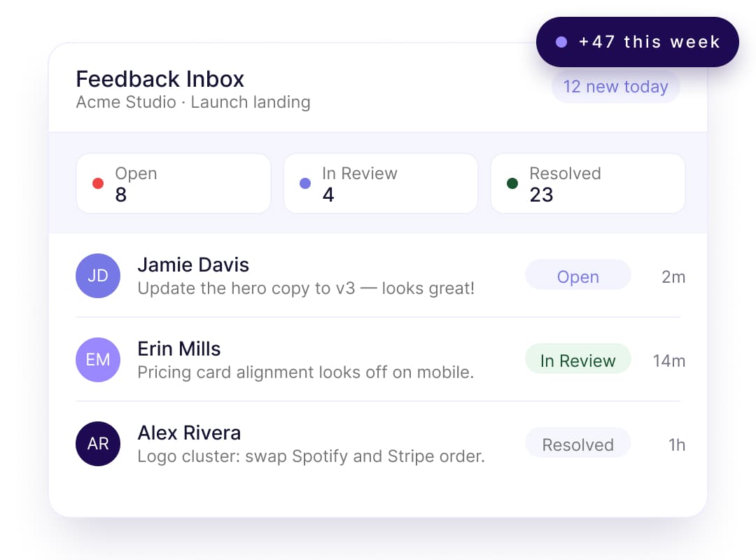
Task: Select 'Pricing card alignment looks off' message
Action: (x=306, y=372)
